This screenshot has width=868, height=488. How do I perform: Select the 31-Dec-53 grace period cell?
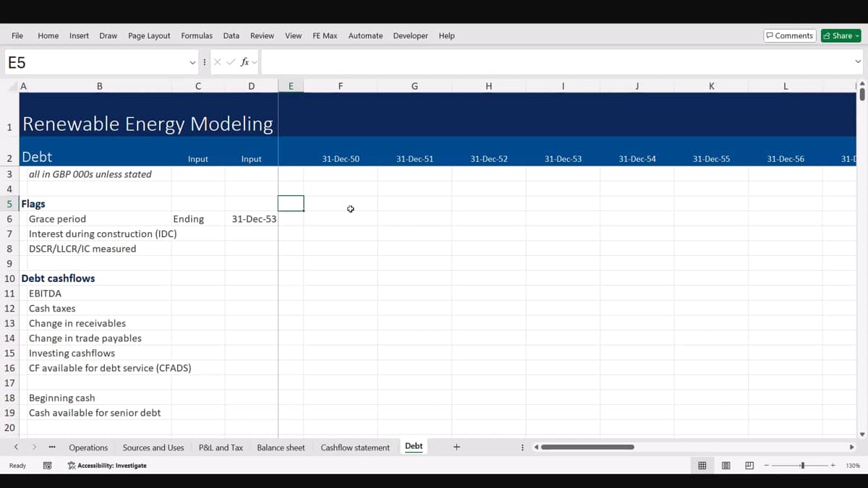251,219
